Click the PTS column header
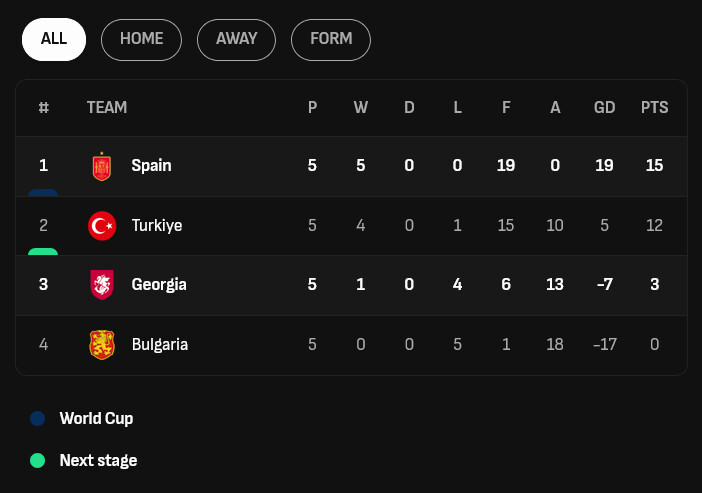 point(654,108)
